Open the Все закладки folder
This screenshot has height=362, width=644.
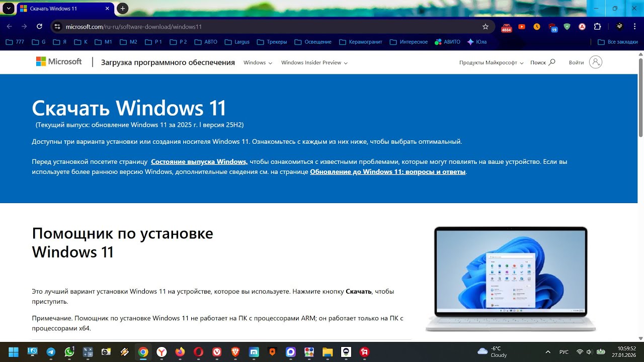tap(618, 42)
